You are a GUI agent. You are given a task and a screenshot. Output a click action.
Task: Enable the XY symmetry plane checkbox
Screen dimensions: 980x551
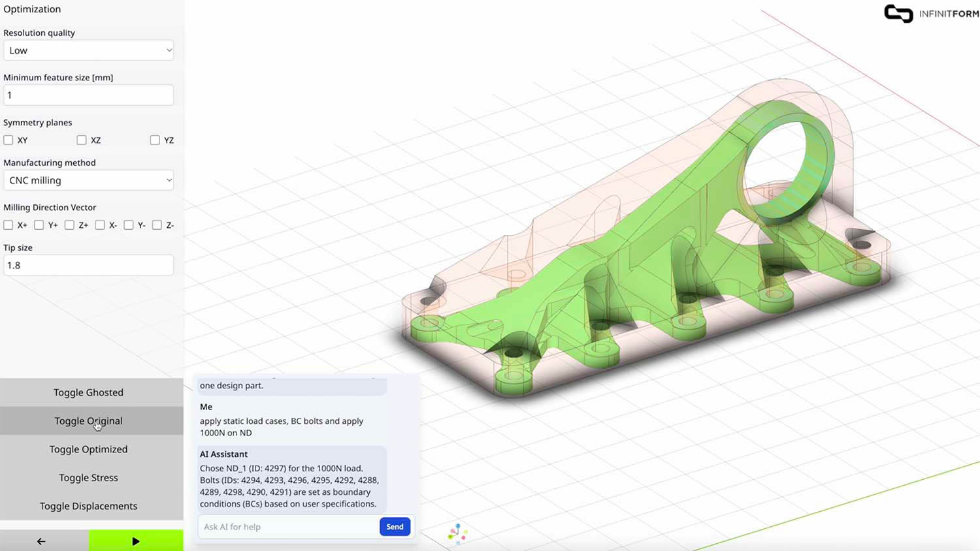[x=8, y=140]
